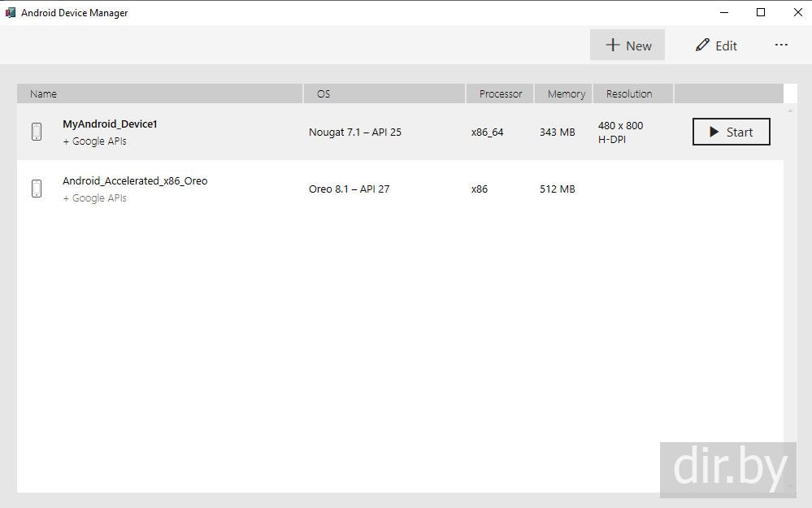812x508 pixels.
Task: Click the x86_64 processor value
Action: pyautogui.click(x=488, y=132)
